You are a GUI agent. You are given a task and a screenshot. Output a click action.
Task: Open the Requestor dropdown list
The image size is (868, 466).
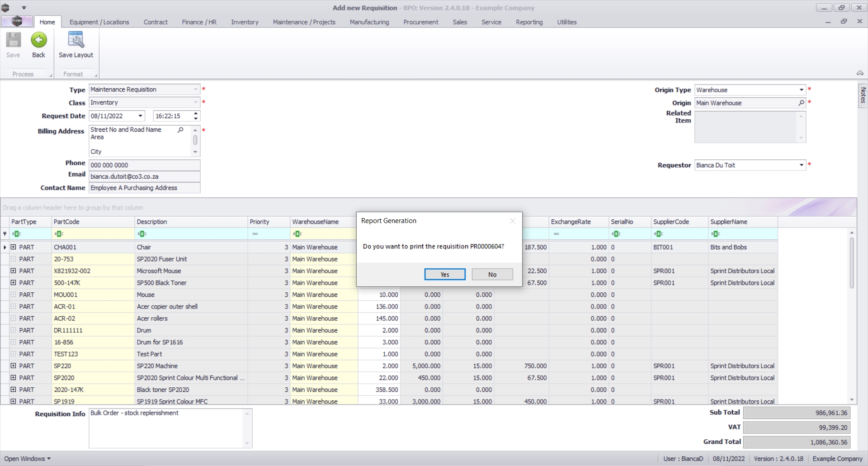tap(801, 165)
